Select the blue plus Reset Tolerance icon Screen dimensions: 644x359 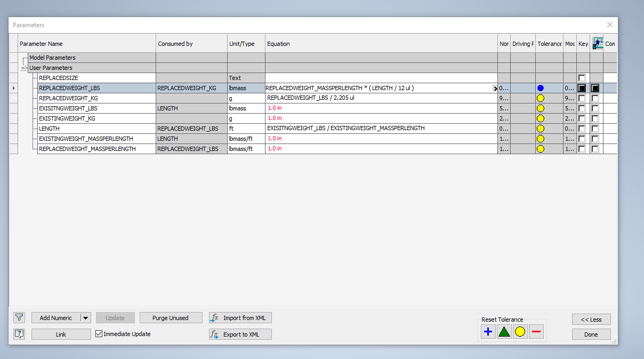tap(488, 331)
